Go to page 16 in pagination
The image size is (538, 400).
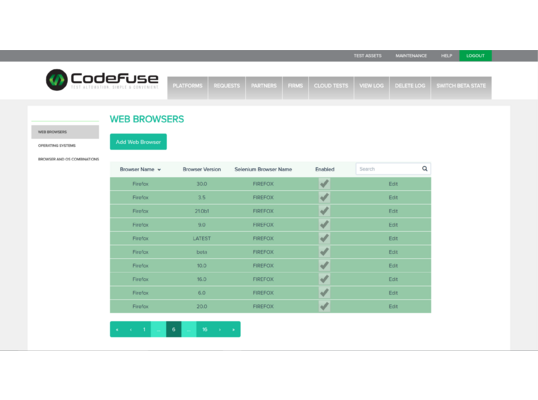coord(204,329)
